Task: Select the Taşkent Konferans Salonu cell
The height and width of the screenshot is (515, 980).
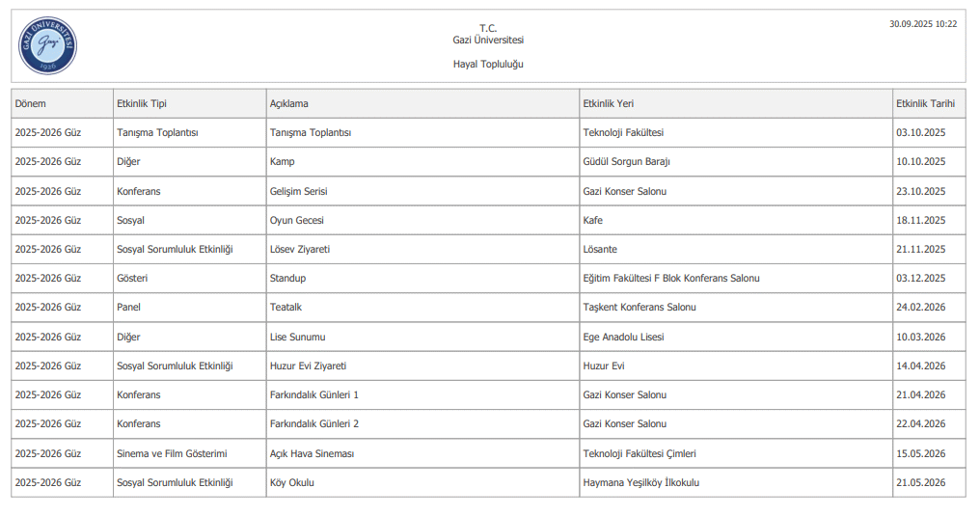Action: pos(640,308)
